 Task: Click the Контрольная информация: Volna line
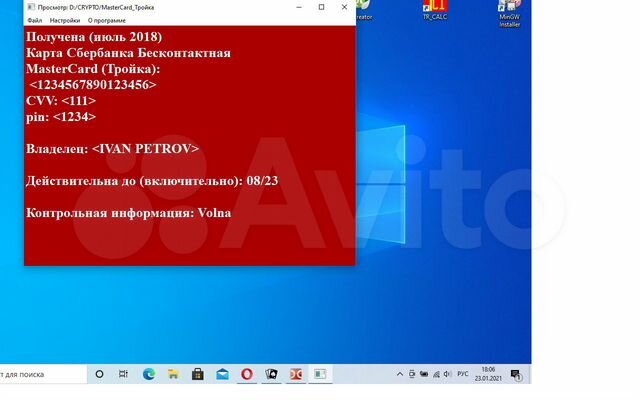(129, 213)
